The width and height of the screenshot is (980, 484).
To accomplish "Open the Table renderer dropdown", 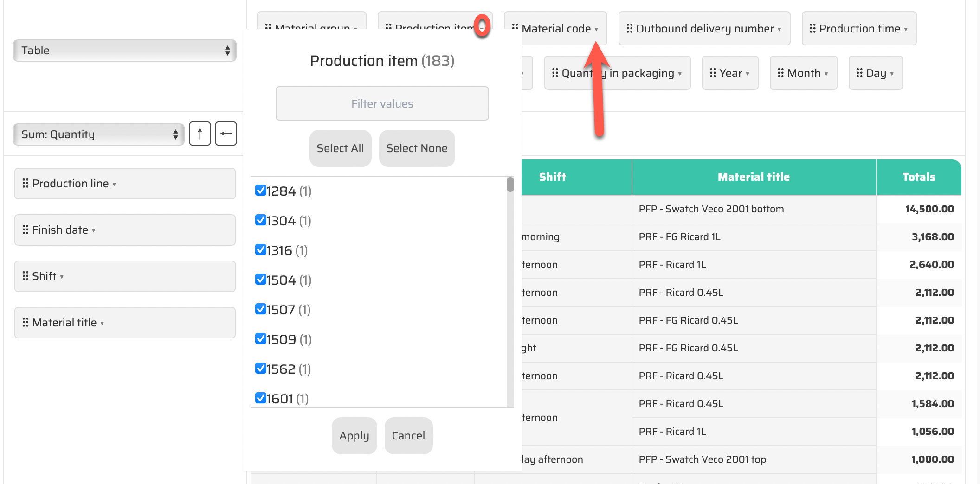I will tap(125, 51).
